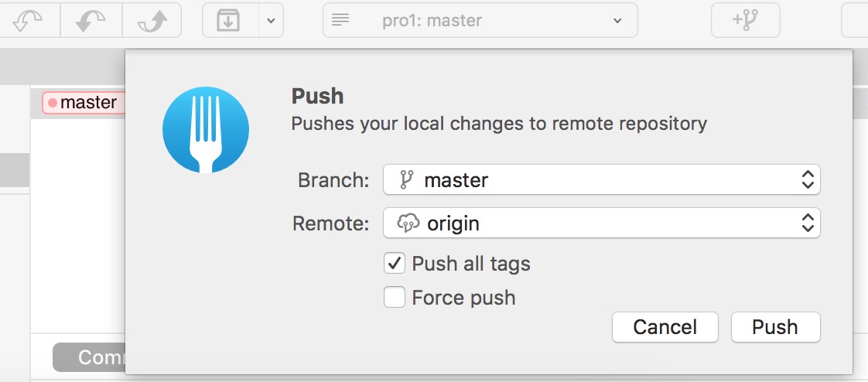868x382 pixels.
Task: Click the Fork app logo
Action: (205, 130)
